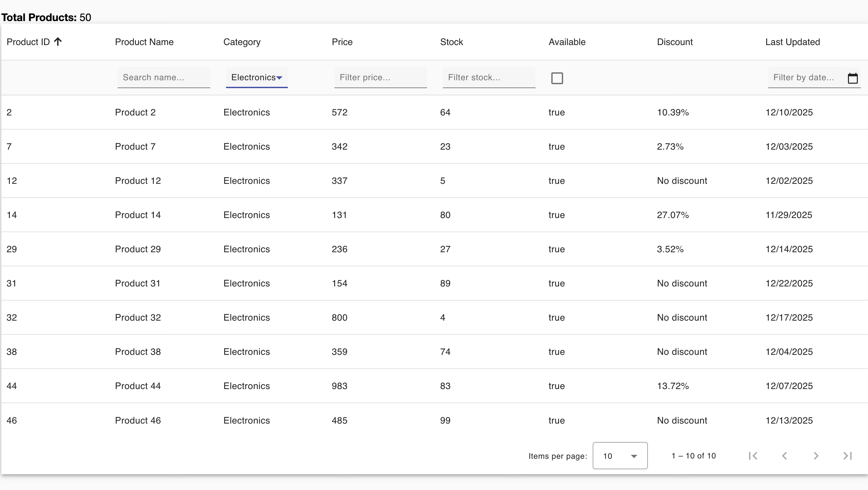The width and height of the screenshot is (868, 490).
Task: Open the Electronics category filter dropdown
Action: coord(256,78)
